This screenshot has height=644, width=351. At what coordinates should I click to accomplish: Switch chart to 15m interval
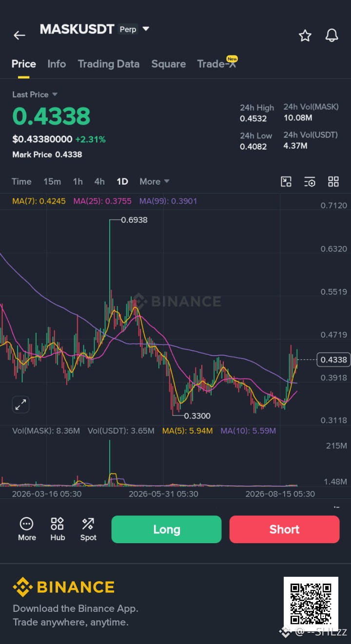coord(52,182)
